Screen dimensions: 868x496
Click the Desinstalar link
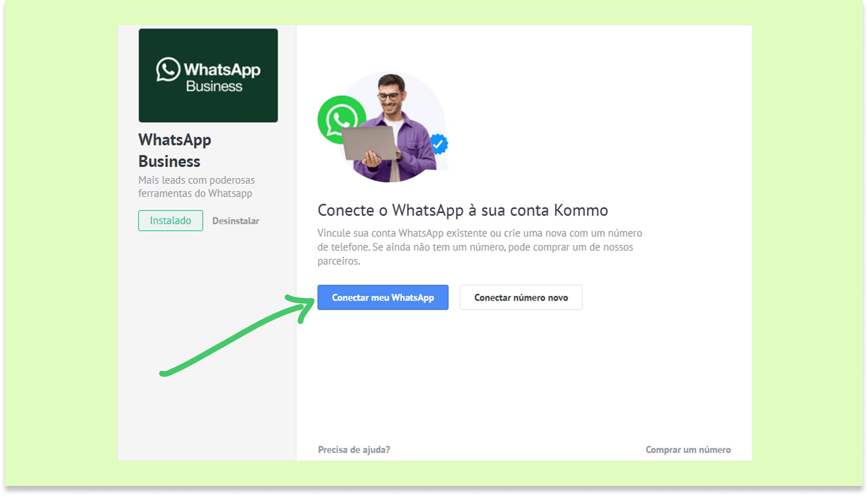point(235,221)
